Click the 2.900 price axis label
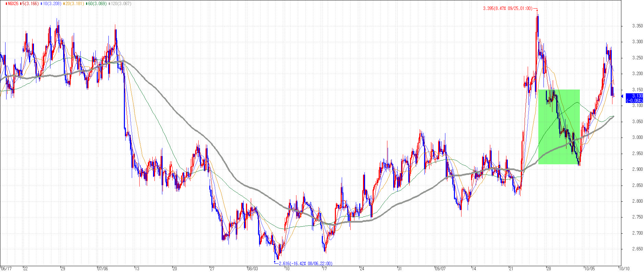Viewport: 644px width, 272px height. tap(637, 169)
